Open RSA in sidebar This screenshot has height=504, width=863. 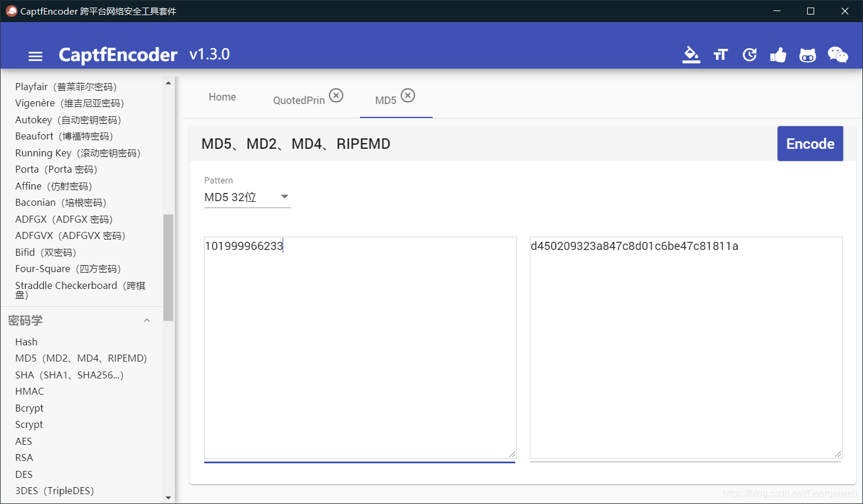[24, 457]
